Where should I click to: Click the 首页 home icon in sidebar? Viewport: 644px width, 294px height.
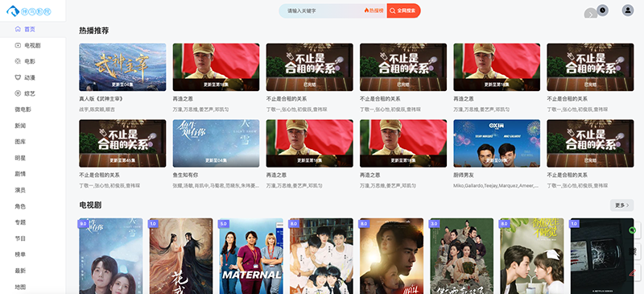click(18, 29)
